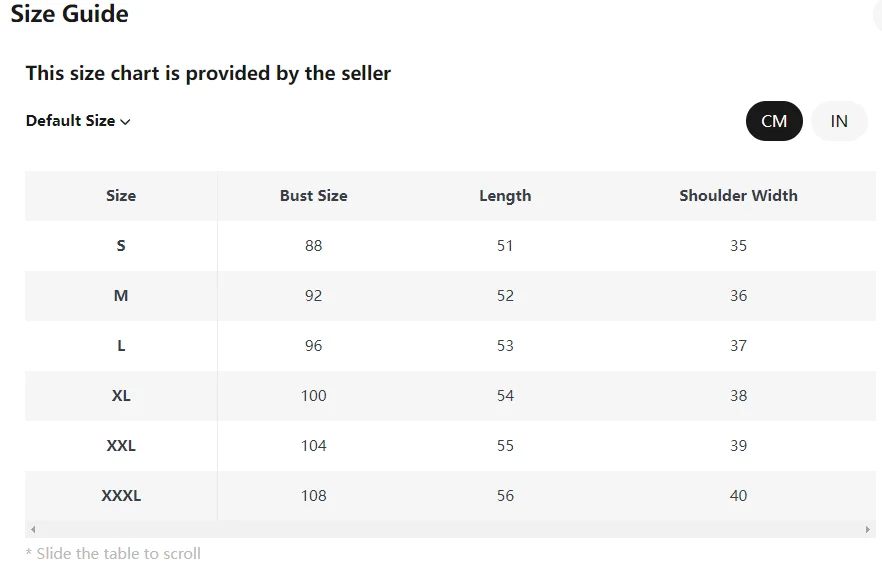
Task: Click the shoulder width value 35 cell
Action: pyautogui.click(x=738, y=246)
